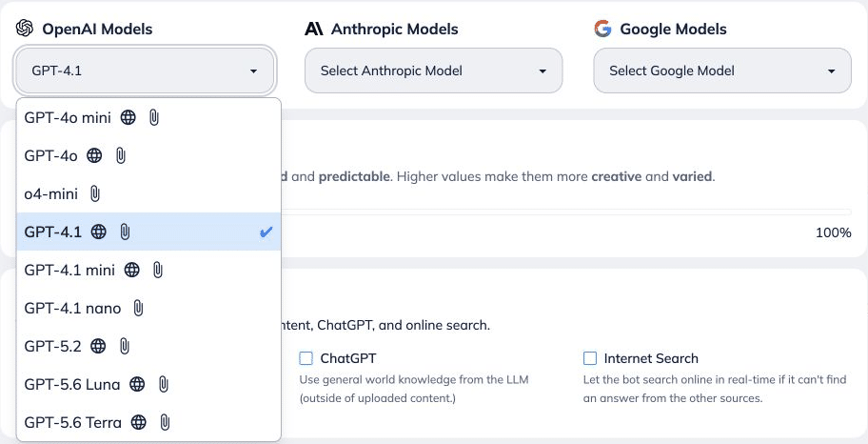868x444 pixels.
Task: Click the temperature slider track
Action: 565,212
